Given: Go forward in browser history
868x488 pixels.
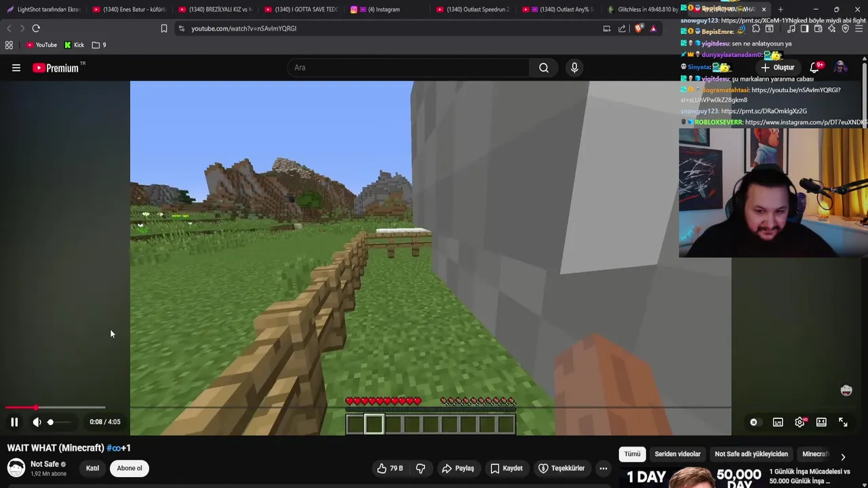Looking at the screenshot, I should click(22, 28).
